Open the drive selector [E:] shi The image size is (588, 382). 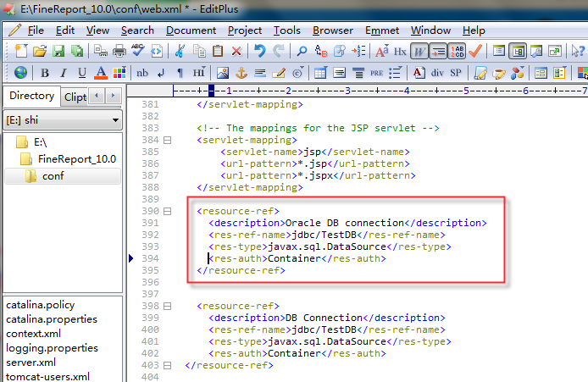click(63, 120)
